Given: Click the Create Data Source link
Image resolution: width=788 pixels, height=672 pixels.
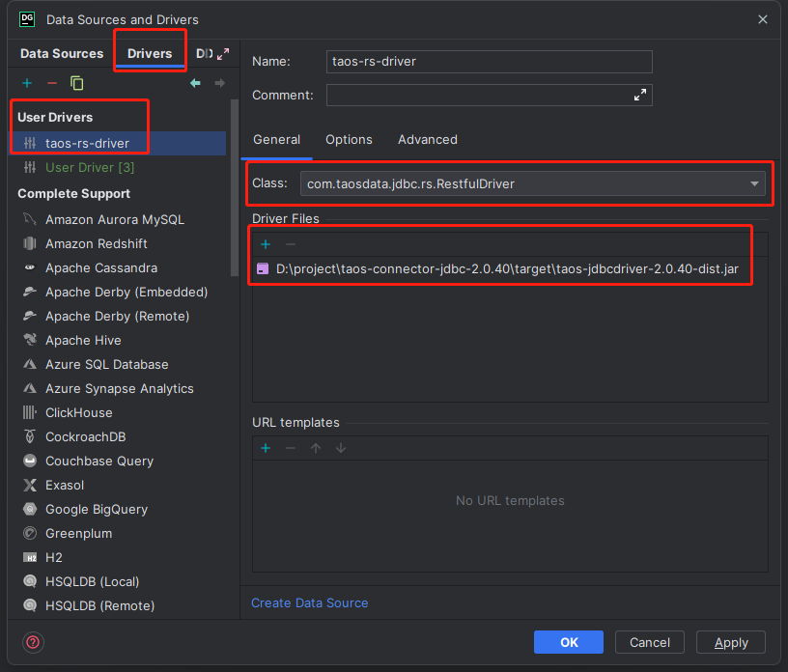Looking at the screenshot, I should point(310,603).
